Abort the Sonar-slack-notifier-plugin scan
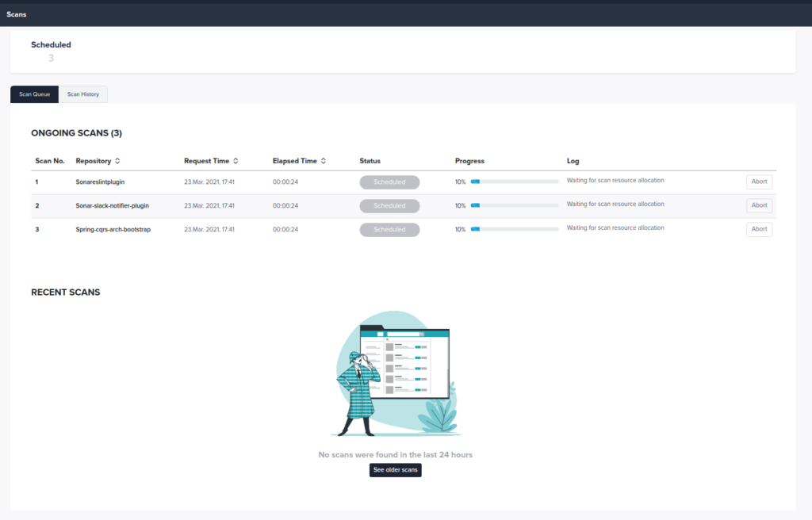The width and height of the screenshot is (812, 520). click(x=759, y=205)
